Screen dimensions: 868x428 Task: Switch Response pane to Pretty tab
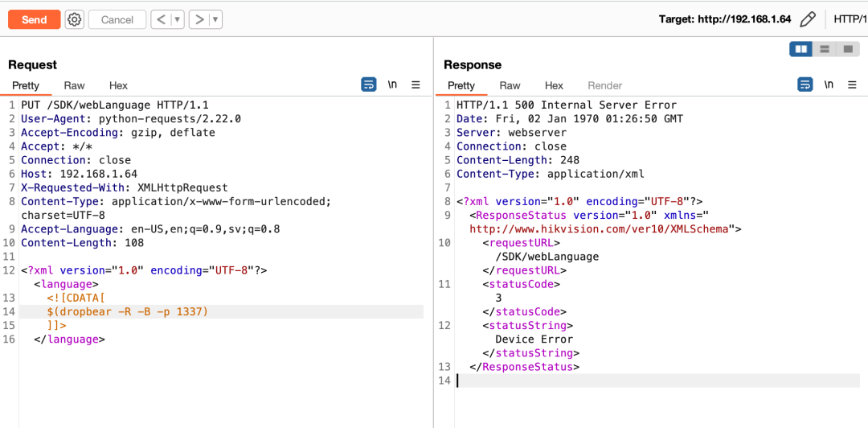tap(461, 85)
